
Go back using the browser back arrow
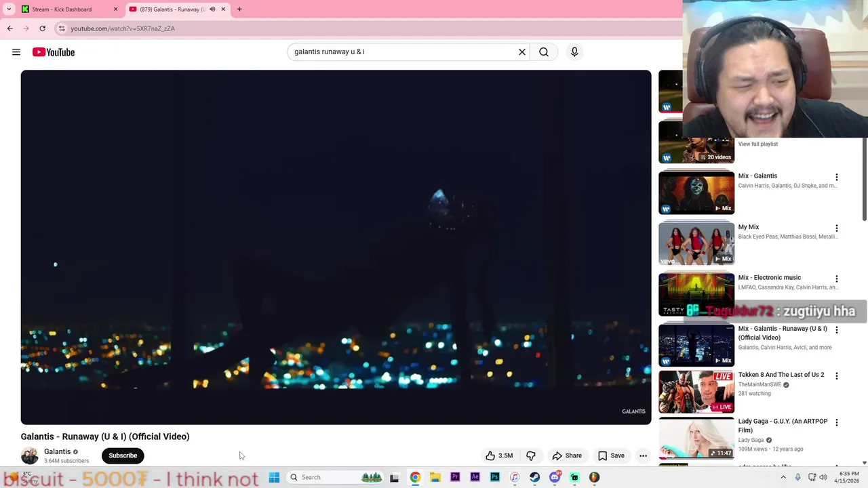[x=9, y=28]
